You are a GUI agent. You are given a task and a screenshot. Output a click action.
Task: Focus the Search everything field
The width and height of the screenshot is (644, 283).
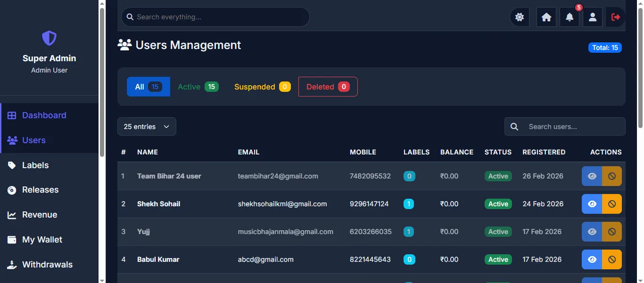tap(215, 17)
